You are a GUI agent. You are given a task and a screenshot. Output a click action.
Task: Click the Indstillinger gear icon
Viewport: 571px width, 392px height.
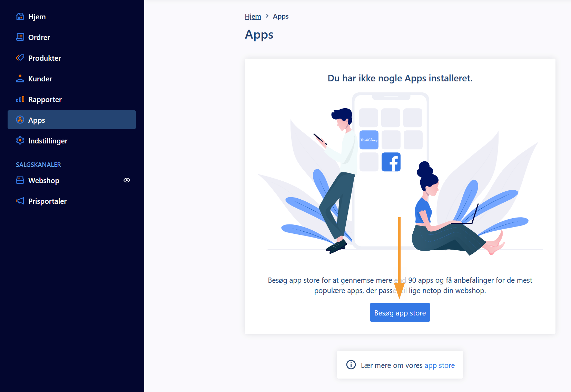20,140
